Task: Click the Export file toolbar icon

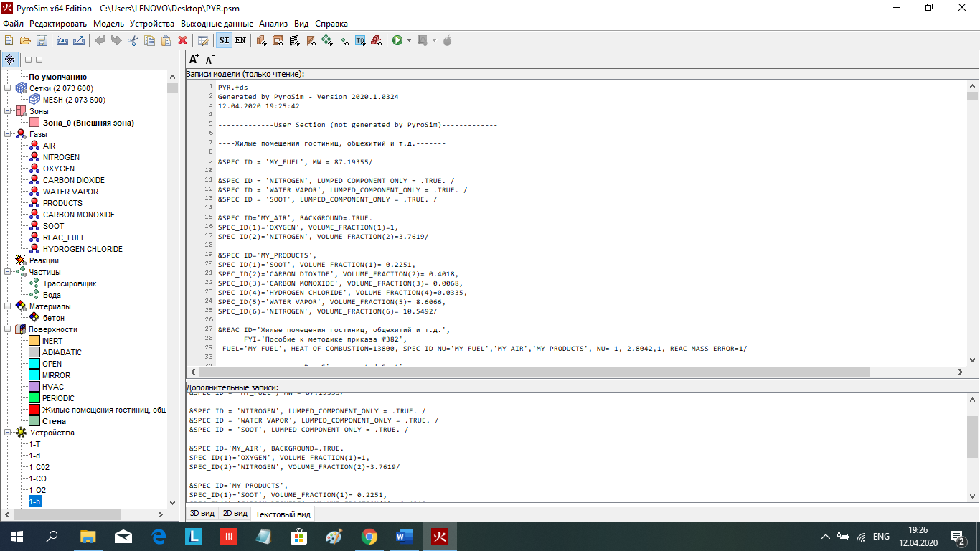Action: (x=79, y=40)
